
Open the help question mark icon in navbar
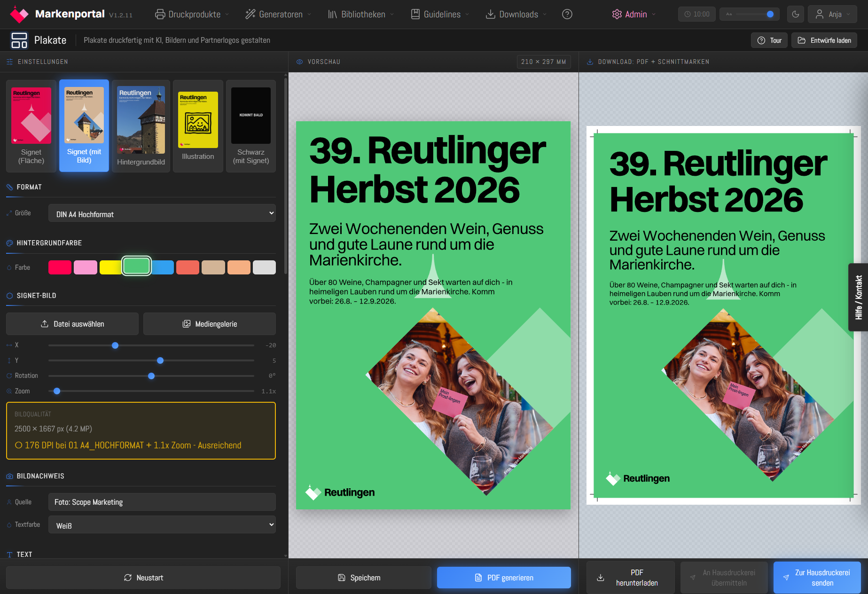pos(567,14)
